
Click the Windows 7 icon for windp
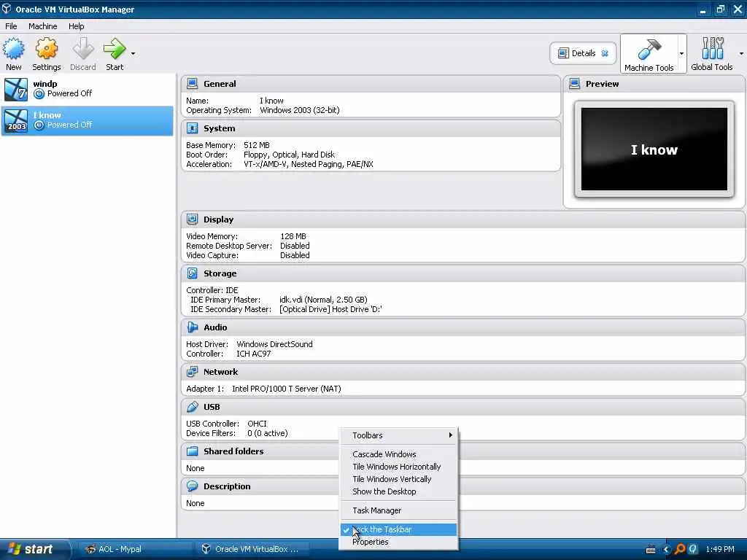tap(16, 89)
